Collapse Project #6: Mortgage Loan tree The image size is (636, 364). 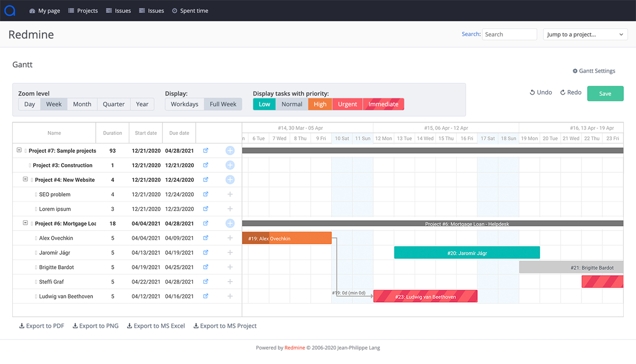[26, 223]
